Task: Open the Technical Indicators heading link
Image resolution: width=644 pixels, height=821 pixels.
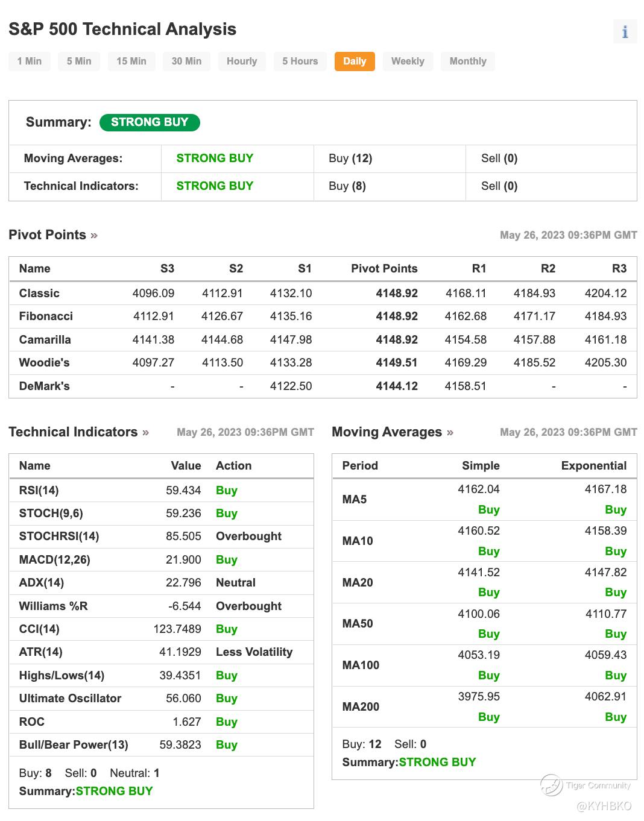Action: point(73,432)
